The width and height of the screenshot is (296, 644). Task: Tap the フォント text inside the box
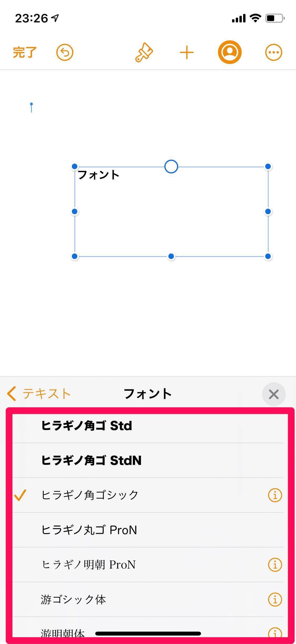(99, 175)
